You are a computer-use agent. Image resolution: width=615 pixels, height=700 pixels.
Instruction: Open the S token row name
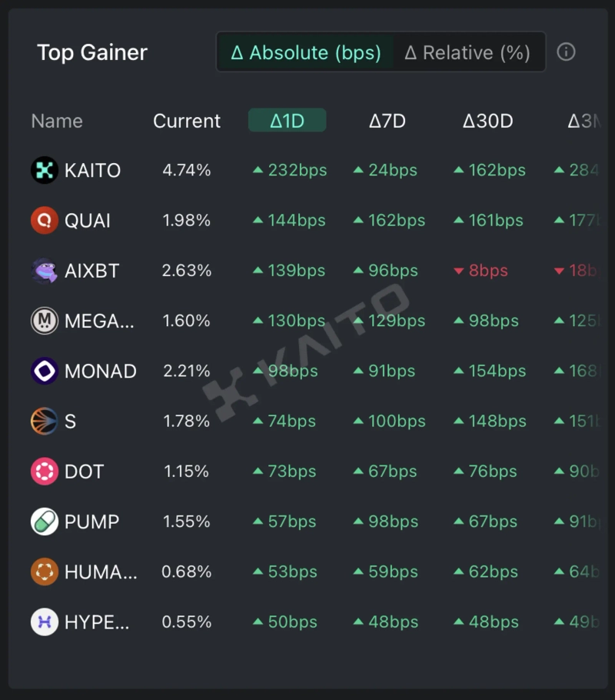point(70,422)
